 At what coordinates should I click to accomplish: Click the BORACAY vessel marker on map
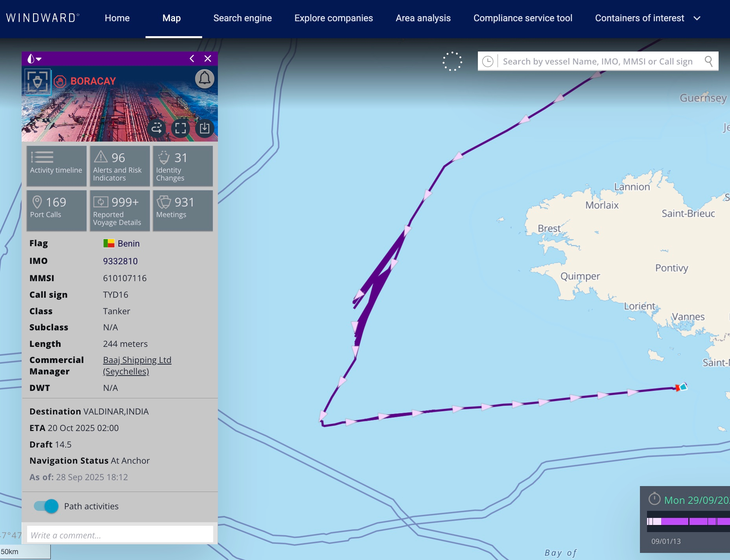pyautogui.click(x=681, y=387)
